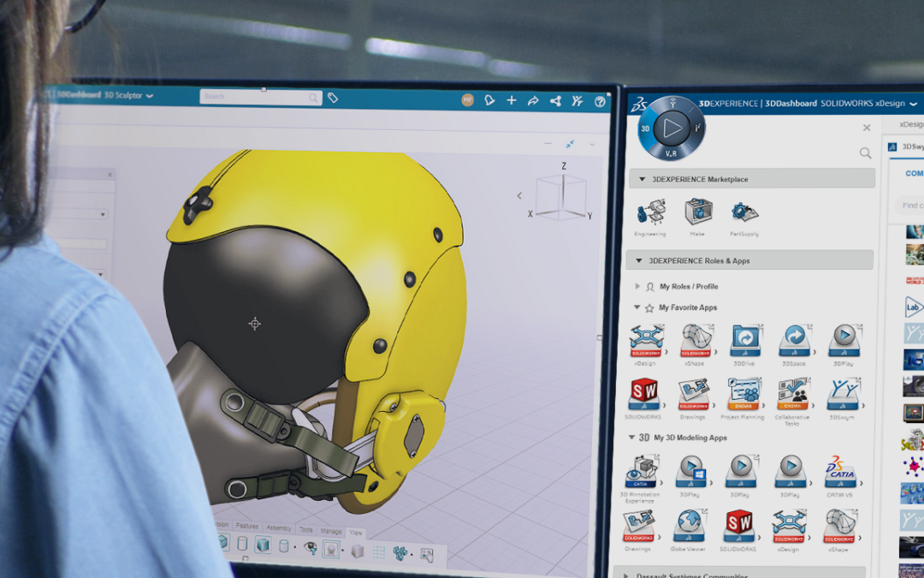The height and width of the screenshot is (578, 924).
Task: Switch to the Manage tab
Action: (331, 531)
